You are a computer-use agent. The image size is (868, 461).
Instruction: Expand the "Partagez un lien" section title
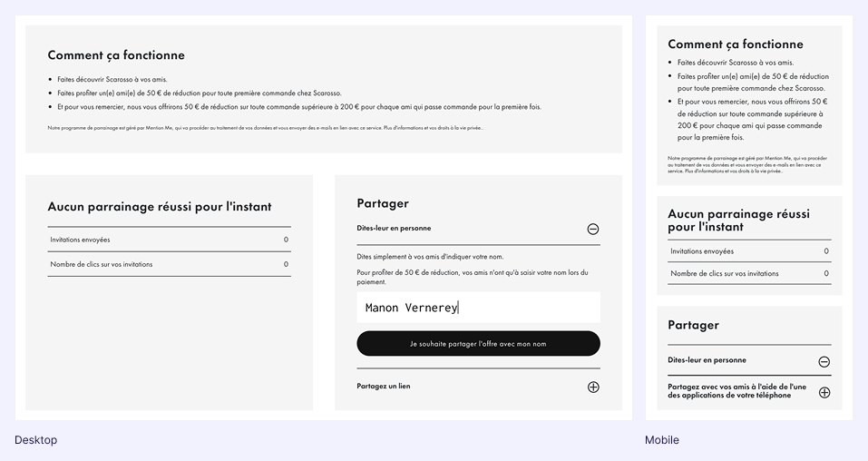point(384,386)
